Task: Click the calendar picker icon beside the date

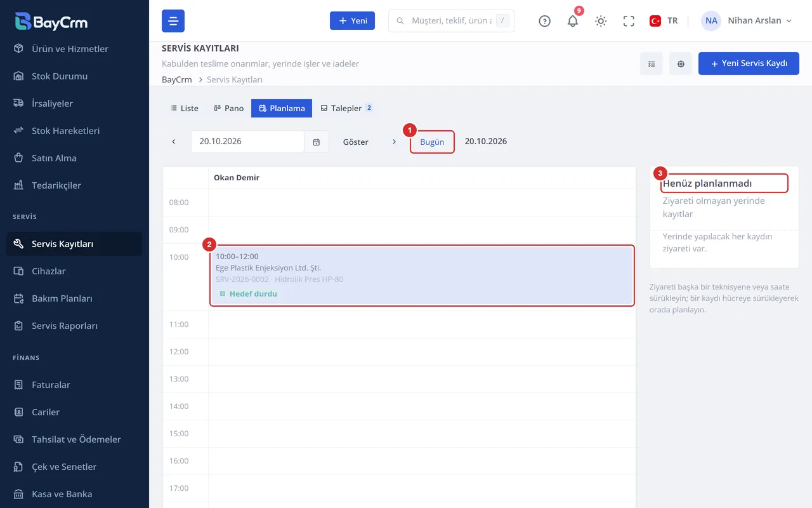Action: point(316,142)
